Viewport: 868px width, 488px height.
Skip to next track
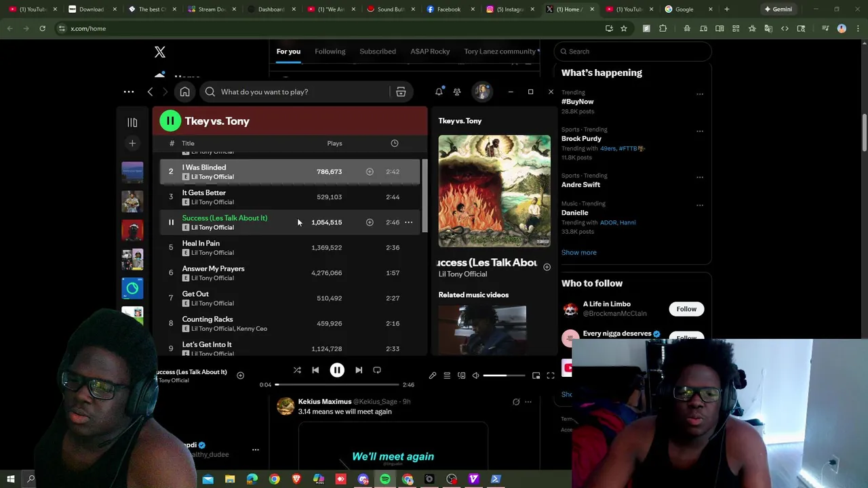pos(359,370)
